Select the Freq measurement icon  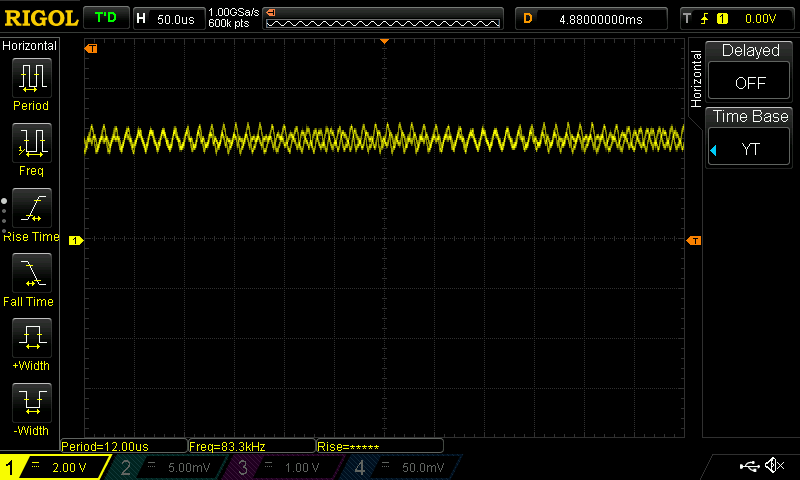[32, 143]
